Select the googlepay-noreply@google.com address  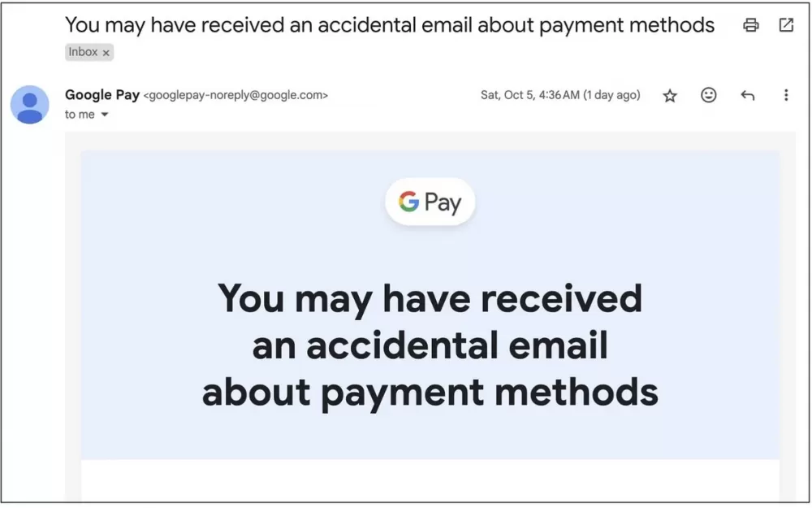click(x=235, y=95)
